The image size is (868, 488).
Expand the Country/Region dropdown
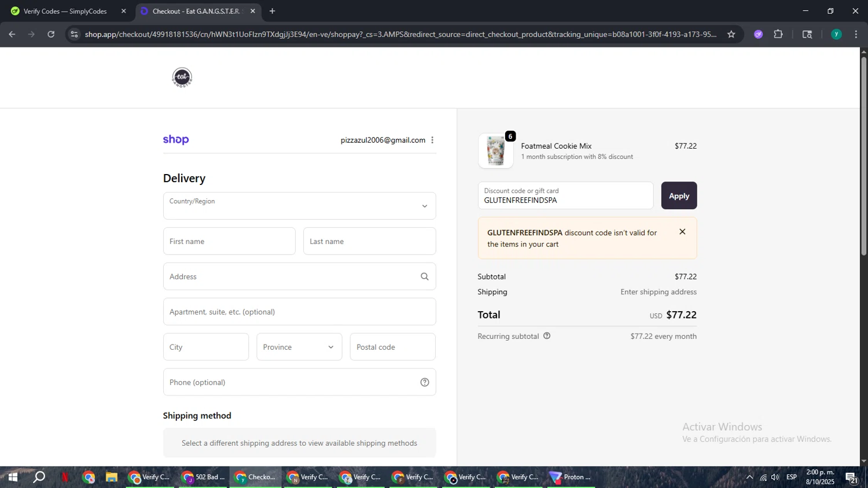click(299, 206)
